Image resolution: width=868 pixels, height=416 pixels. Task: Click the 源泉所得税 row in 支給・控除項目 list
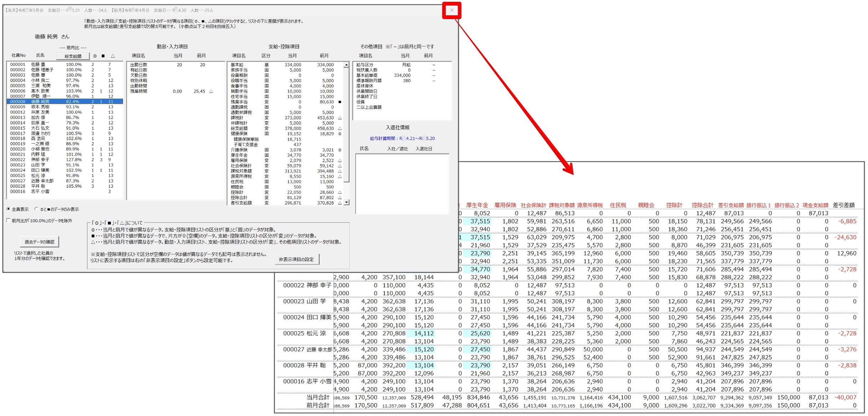pos(285,176)
